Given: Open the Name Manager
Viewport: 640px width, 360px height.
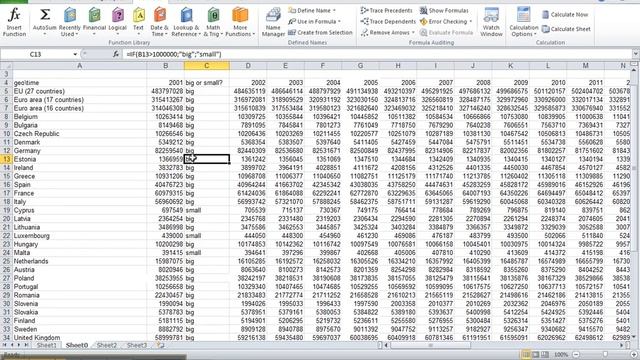Looking at the screenshot, I should pos(273,22).
